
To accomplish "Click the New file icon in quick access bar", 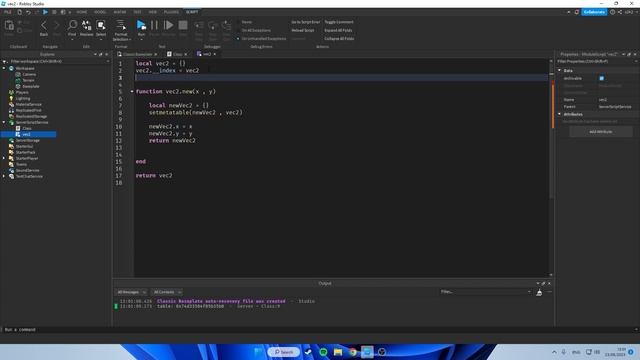I will 19,12.
